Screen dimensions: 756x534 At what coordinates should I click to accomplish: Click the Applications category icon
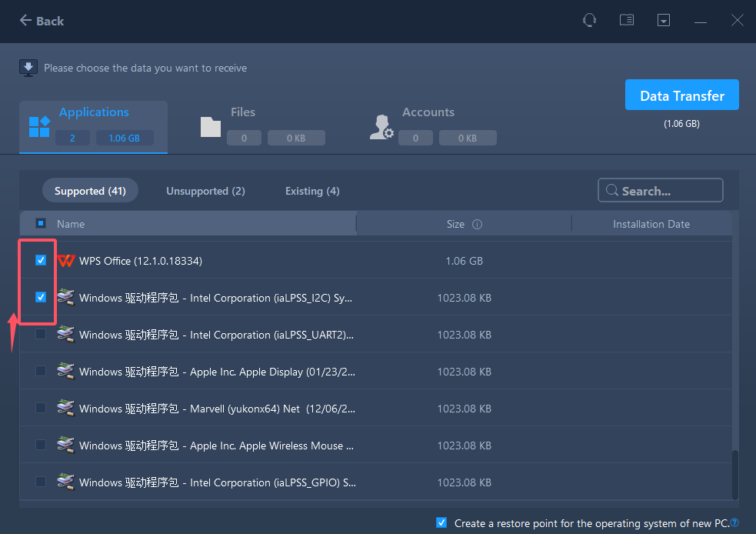coord(39,126)
